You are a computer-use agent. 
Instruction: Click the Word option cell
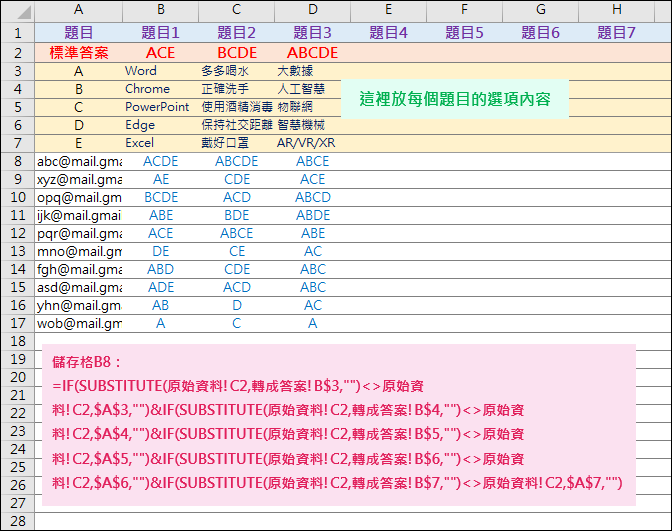[x=161, y=71]
